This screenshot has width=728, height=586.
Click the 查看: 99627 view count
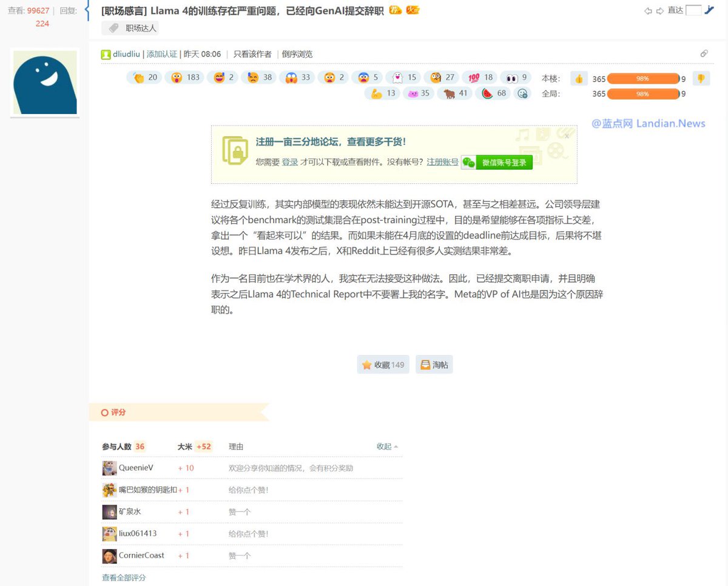click(29, 11)
